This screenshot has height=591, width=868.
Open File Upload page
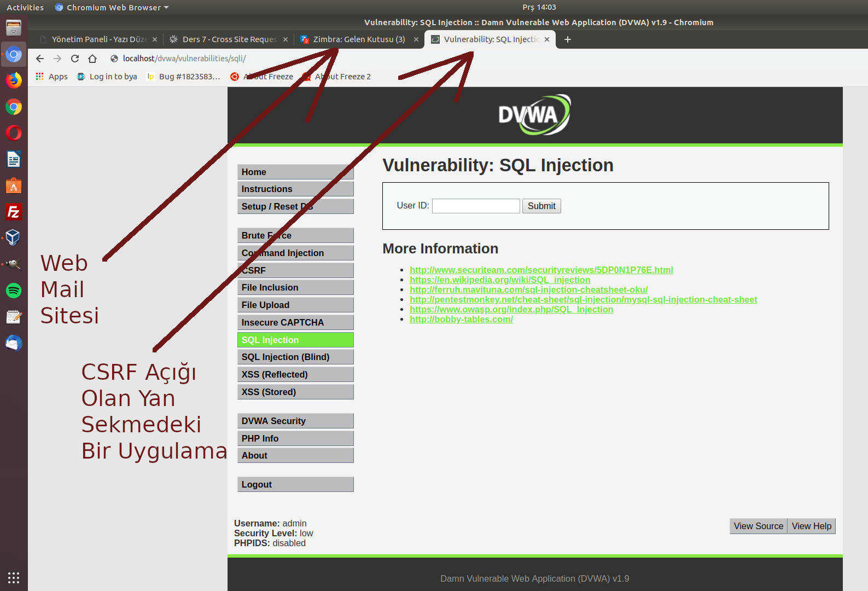295,305
